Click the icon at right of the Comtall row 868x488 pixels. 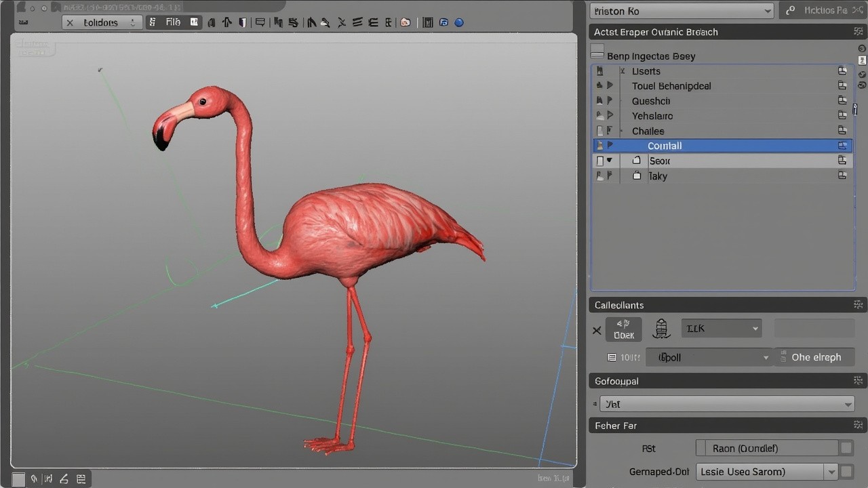coord(842,146)
